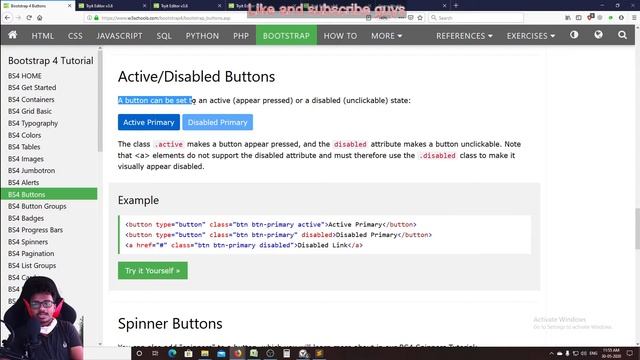Open the browser library icon
This screenshot has height=360, width=640.
[568, 18]
